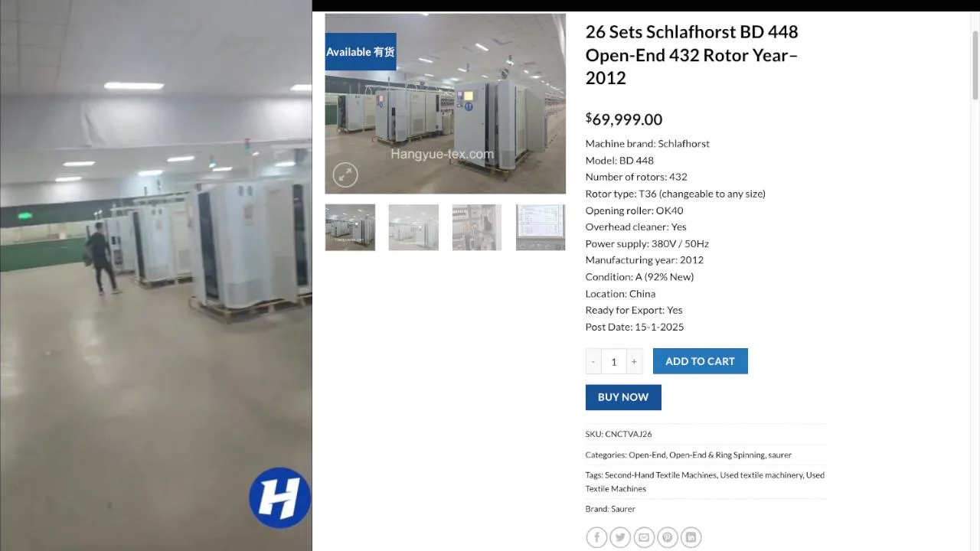Select the first product thumbnail
The width and height of the screenshot is (980, 551).
coord(350,227)
